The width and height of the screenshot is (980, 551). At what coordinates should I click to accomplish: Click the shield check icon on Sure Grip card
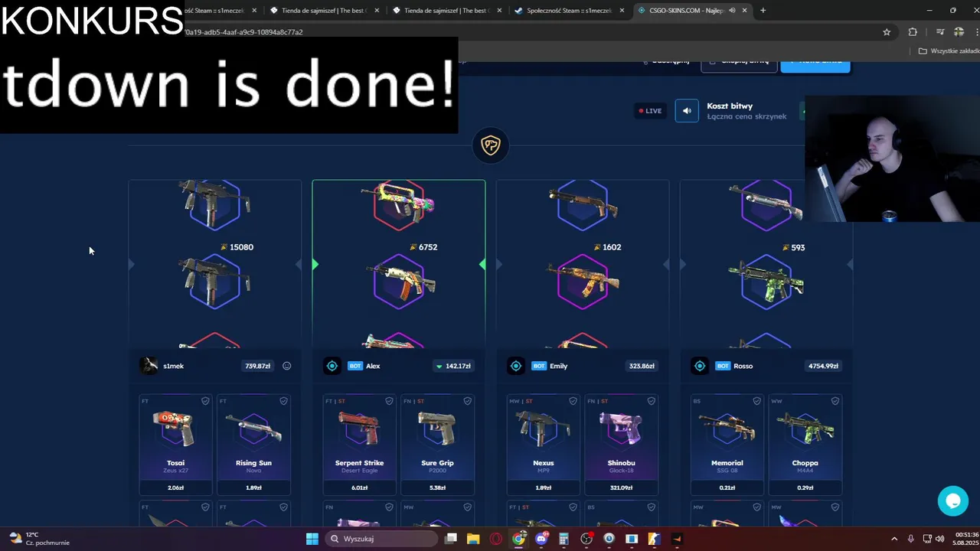467,401
